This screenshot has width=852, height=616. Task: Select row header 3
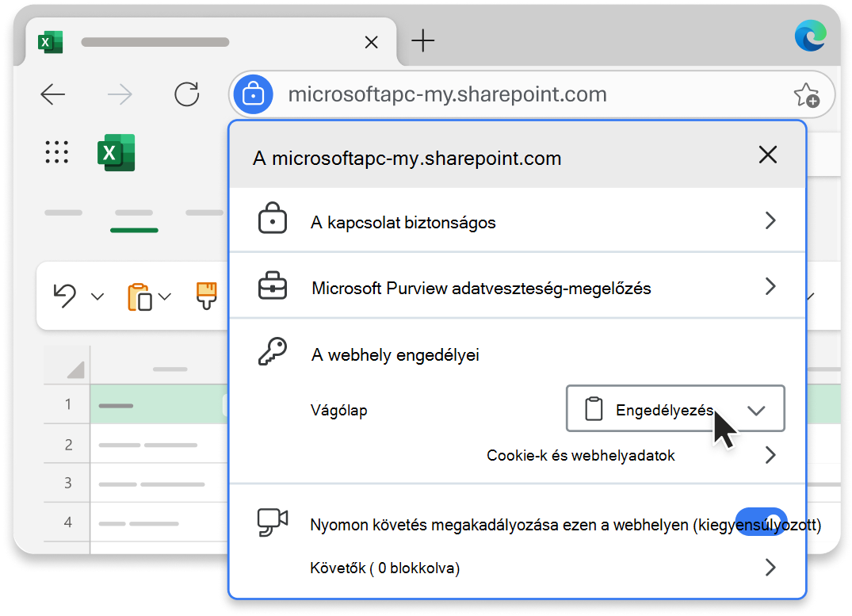67,483
